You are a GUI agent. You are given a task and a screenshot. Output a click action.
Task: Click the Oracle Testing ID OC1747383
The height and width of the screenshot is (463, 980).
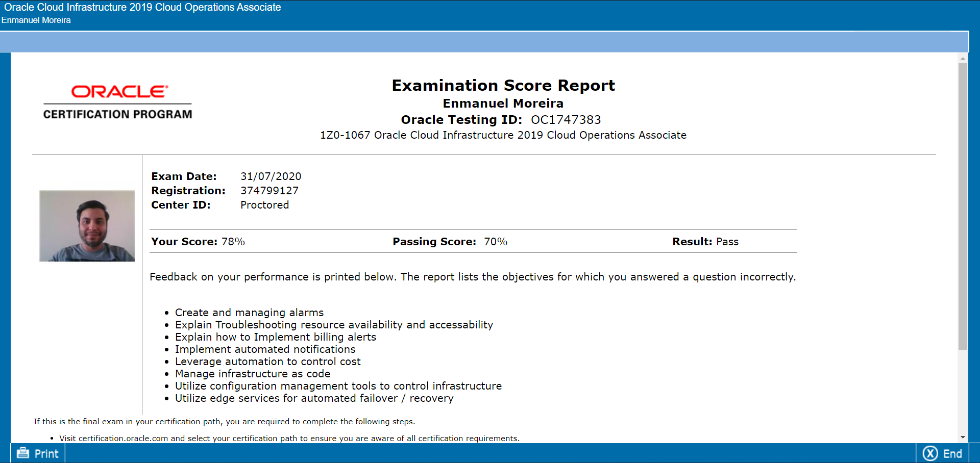pos(501,120)
